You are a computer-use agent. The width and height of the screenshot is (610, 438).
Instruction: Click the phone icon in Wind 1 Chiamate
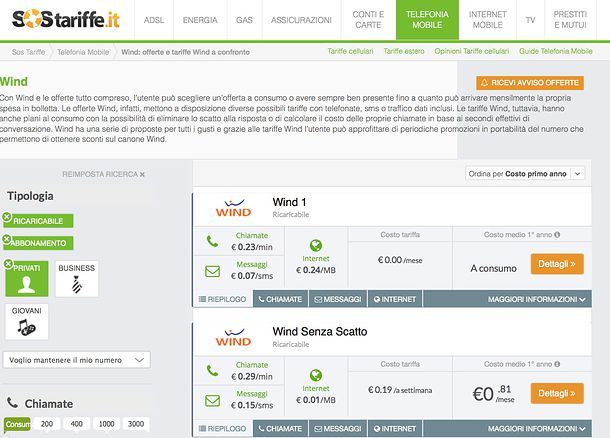tap(212, 241)
